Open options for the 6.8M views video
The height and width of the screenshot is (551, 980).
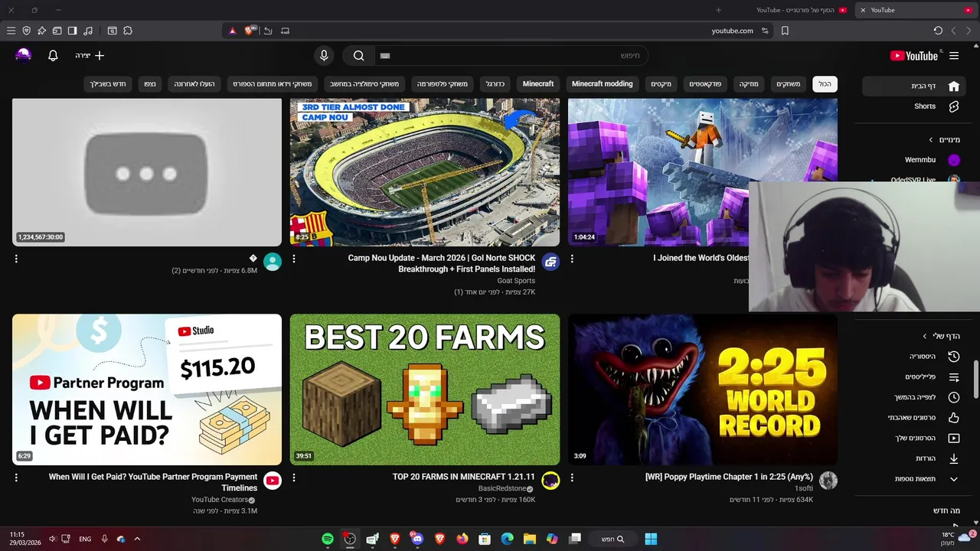pos(16,259)
